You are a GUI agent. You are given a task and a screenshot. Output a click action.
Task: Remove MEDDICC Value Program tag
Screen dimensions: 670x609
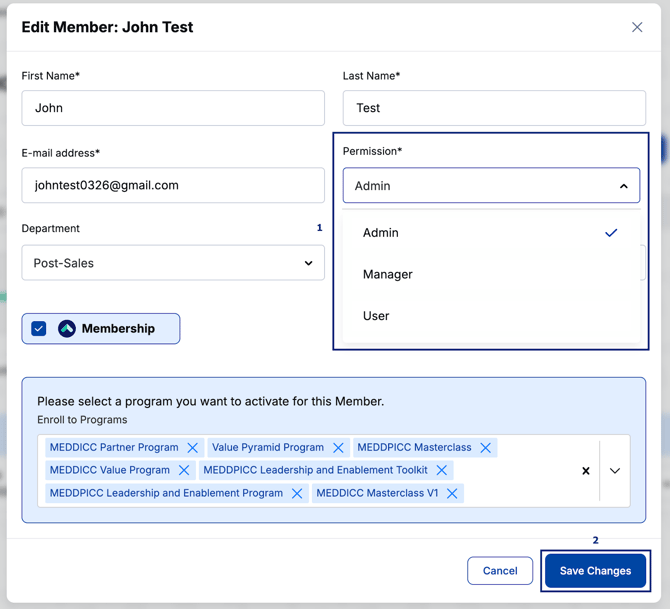(184, 470)
